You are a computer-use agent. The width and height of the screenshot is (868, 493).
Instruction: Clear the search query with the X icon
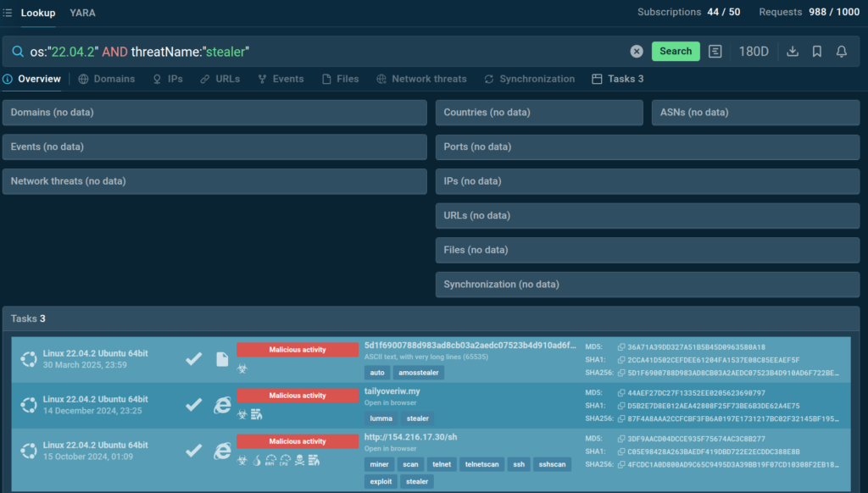(637, 52)
